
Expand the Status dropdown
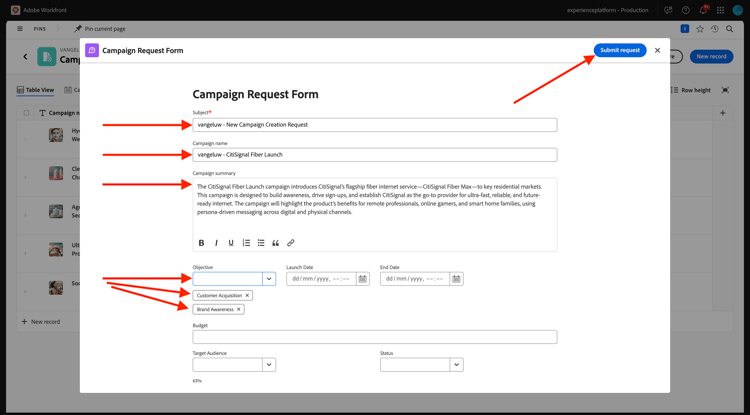[x=456, y=365]
